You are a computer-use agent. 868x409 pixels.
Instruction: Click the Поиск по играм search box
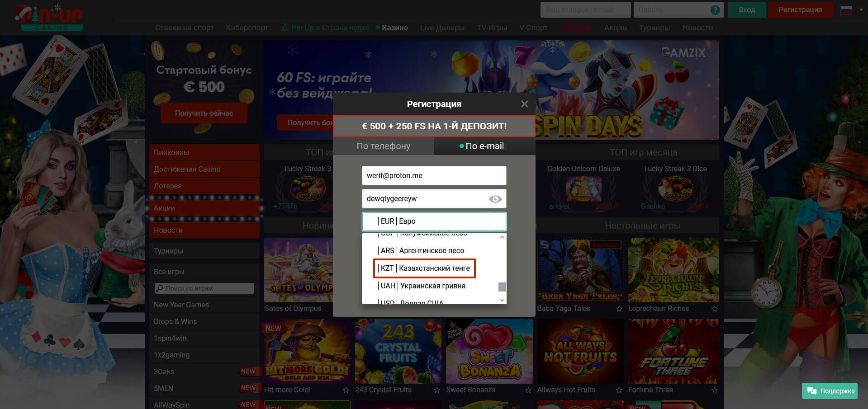click(204, 288)
